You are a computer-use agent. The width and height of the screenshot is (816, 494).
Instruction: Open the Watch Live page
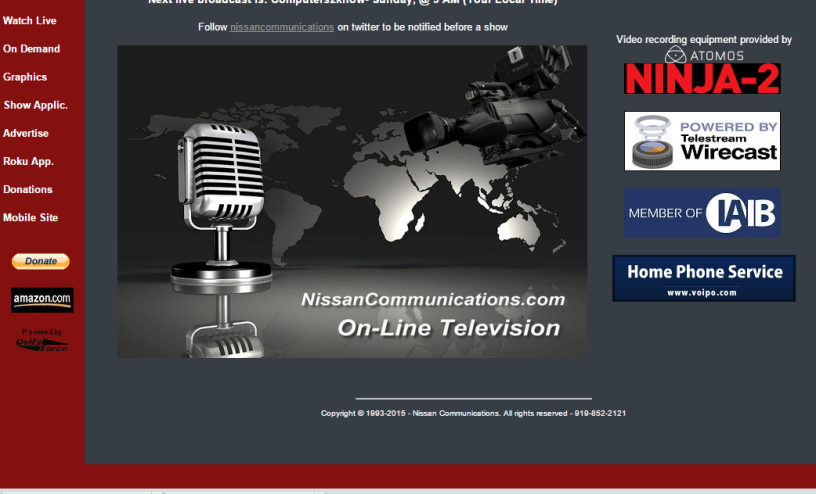coord(30,21)
